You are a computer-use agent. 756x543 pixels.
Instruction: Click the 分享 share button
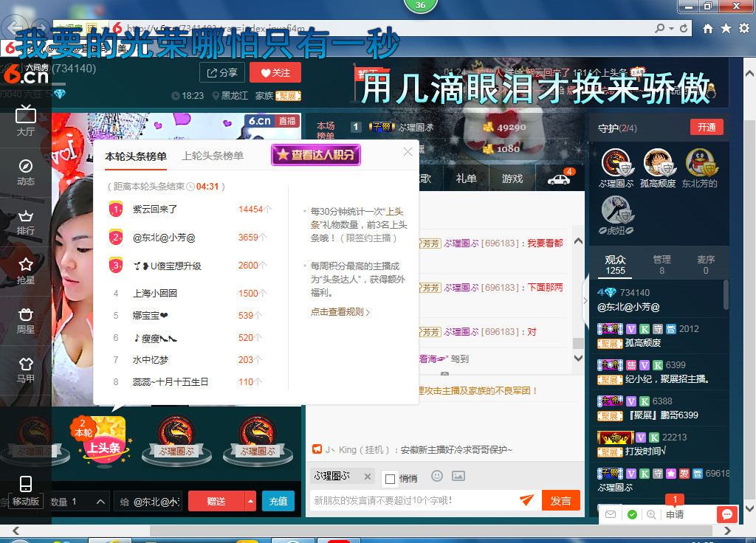[x=222, y=73]
